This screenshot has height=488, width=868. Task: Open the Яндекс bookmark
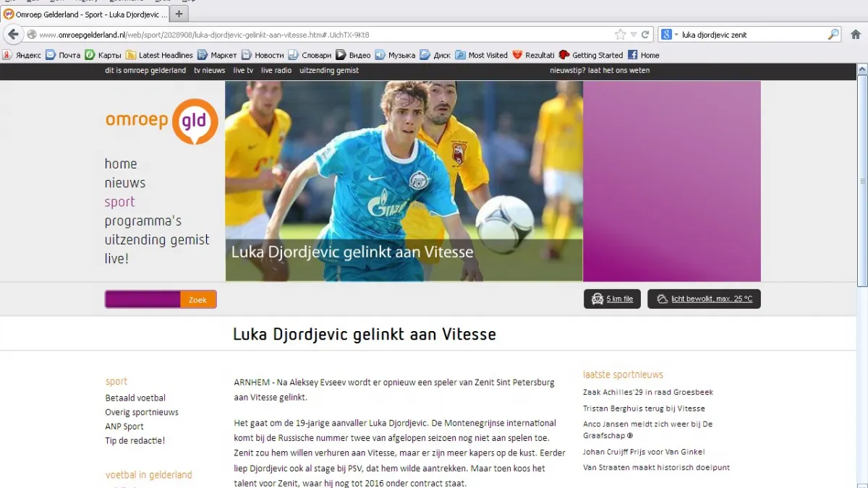22,55
